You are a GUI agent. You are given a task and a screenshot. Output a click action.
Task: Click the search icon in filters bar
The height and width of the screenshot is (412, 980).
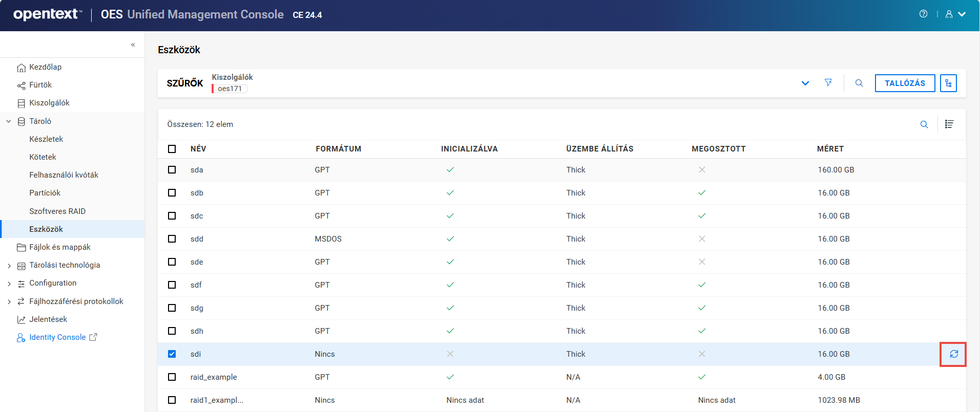859,83
